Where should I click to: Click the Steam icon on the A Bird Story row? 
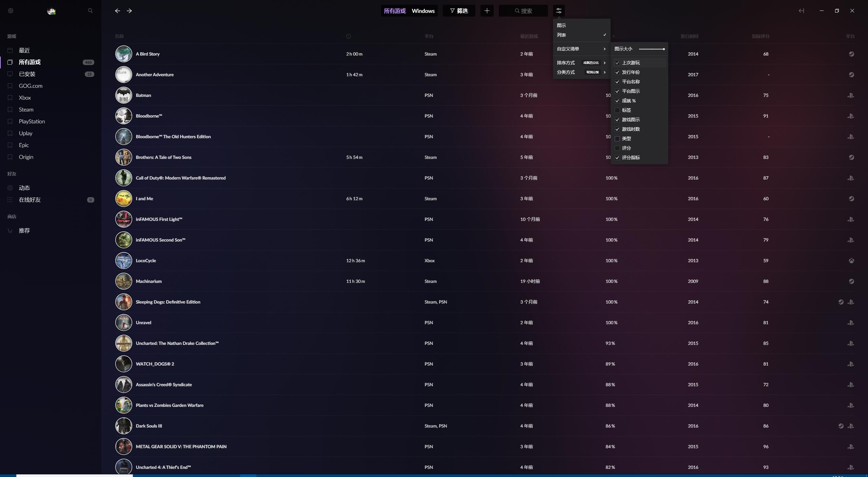(851, 54)
